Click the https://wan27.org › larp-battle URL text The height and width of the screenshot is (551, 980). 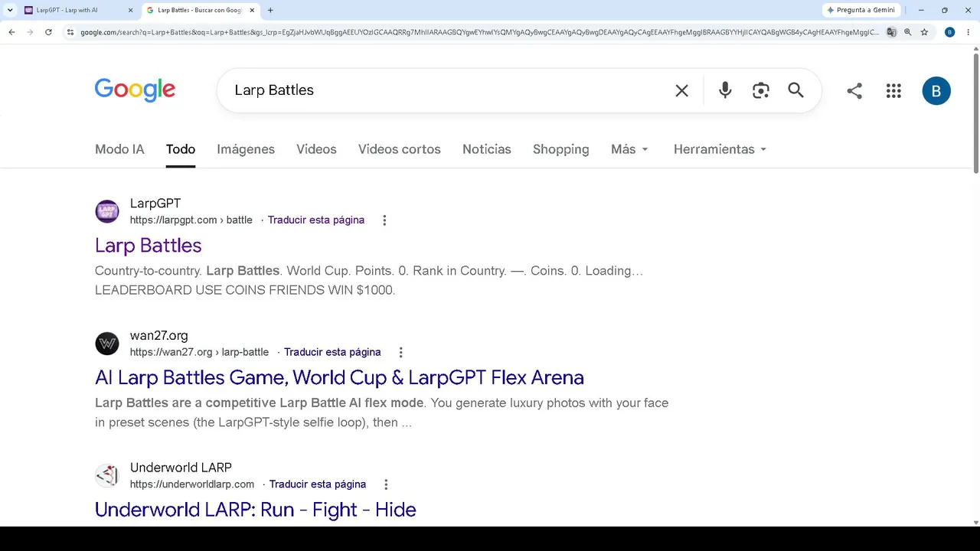[199, 353]
